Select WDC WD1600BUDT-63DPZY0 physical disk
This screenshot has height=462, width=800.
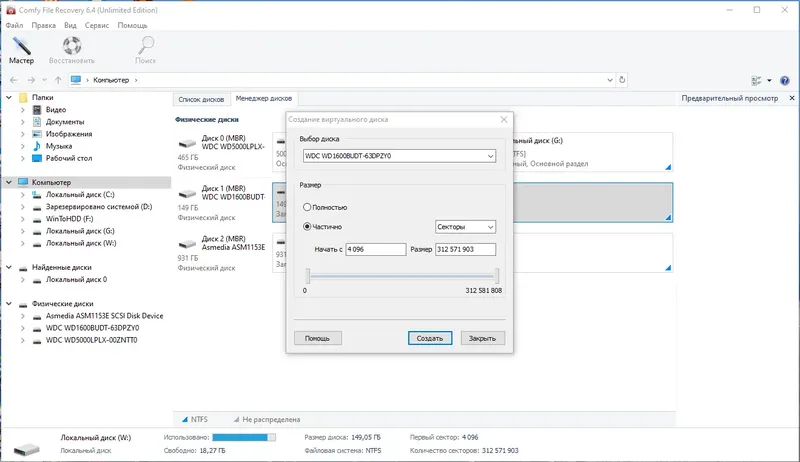pyautogui.click(x=92, y=328)
